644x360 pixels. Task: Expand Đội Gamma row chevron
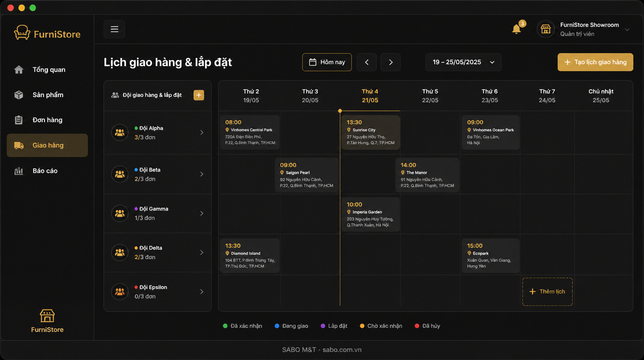[x=202, y=214]
